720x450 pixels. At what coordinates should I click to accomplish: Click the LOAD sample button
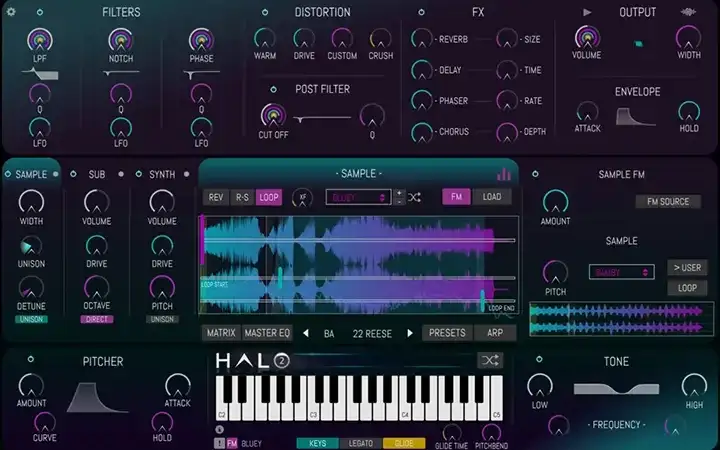(492, 197)
